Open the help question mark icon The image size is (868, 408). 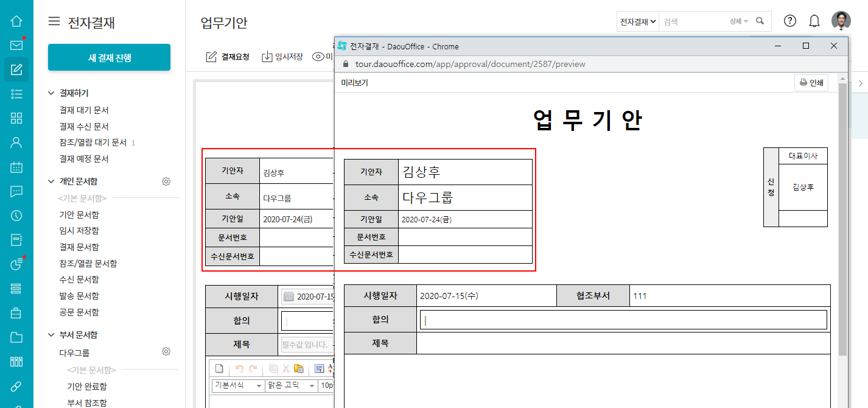[x=789, y=21]
